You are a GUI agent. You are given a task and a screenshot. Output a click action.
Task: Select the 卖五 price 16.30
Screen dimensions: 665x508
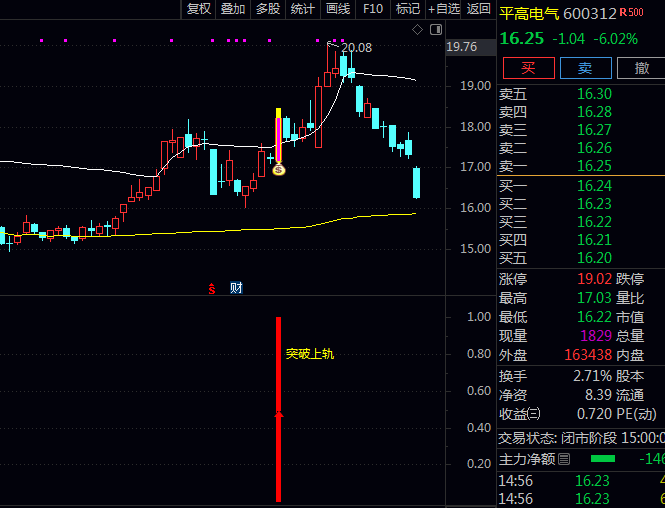click(595, 94)
